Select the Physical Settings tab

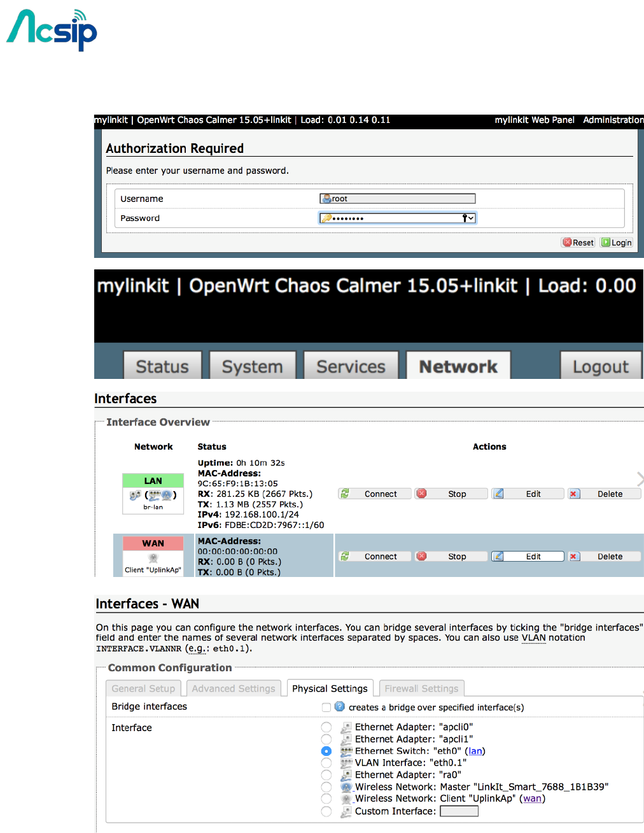330,688
